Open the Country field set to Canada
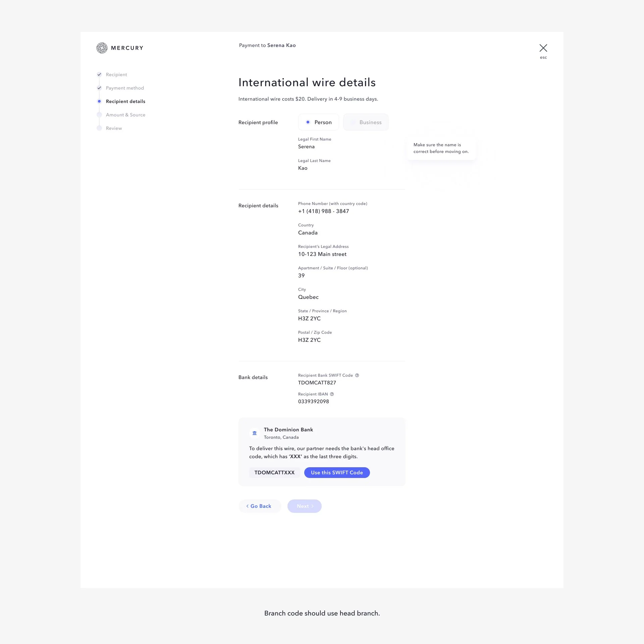The width and height of the screenshot is (644, 644). click(308, 233)
